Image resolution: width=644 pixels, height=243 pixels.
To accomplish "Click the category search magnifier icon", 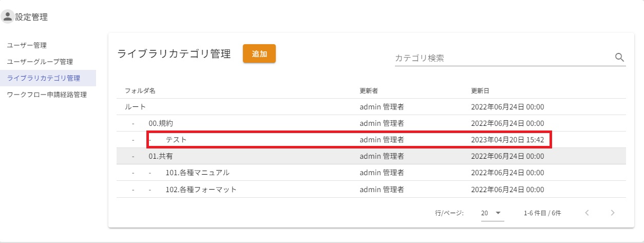I will (x=619, y=58).
